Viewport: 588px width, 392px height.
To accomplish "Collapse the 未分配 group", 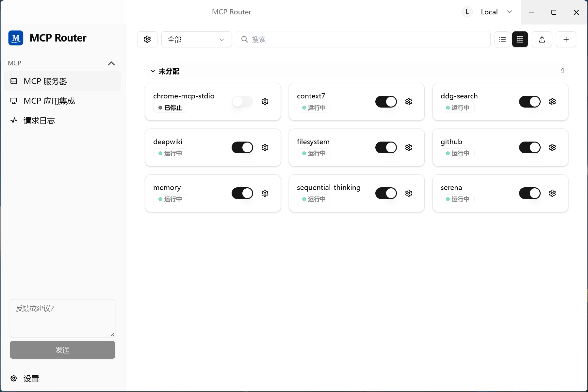I will pyautogui.click(x=153, y=71).
